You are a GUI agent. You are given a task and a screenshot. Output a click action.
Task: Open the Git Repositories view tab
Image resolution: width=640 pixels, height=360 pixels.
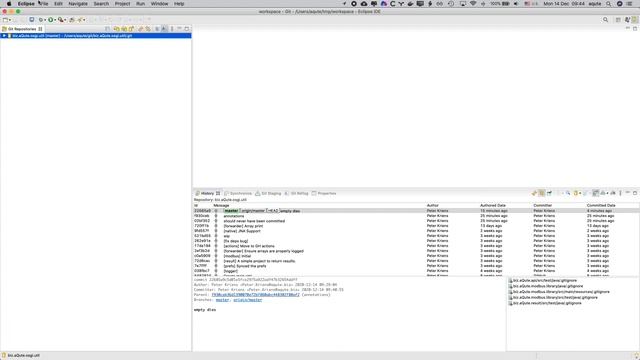22,29
